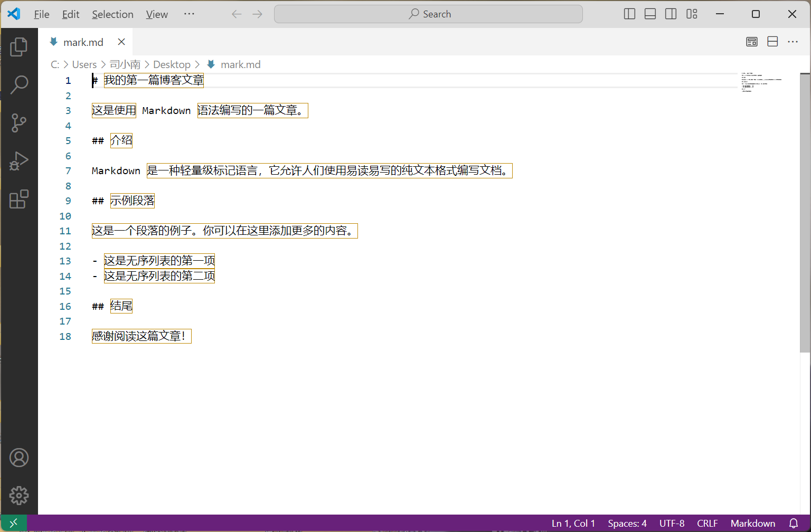The width and height of the screenshot is (811, 532).
Task: Open the Explorer view in activity bar
Action: pos(19,47)
